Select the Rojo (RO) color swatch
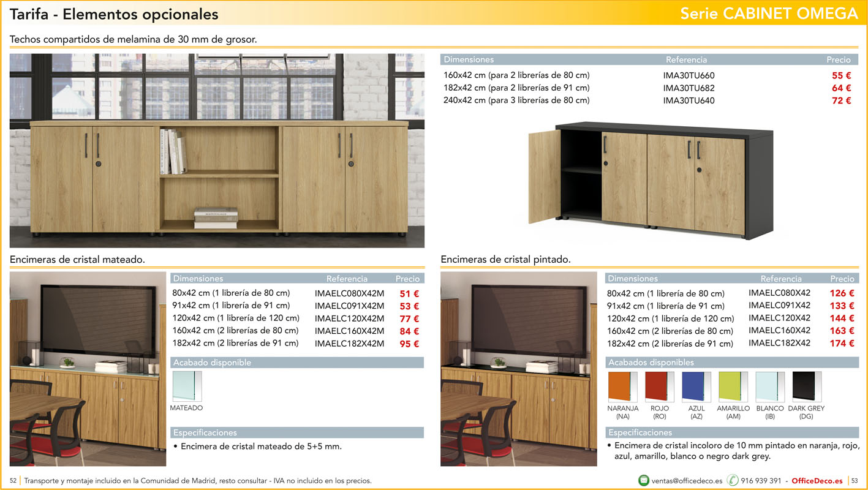The width and height of the screenshot is (868, 490). pos(659,386)
